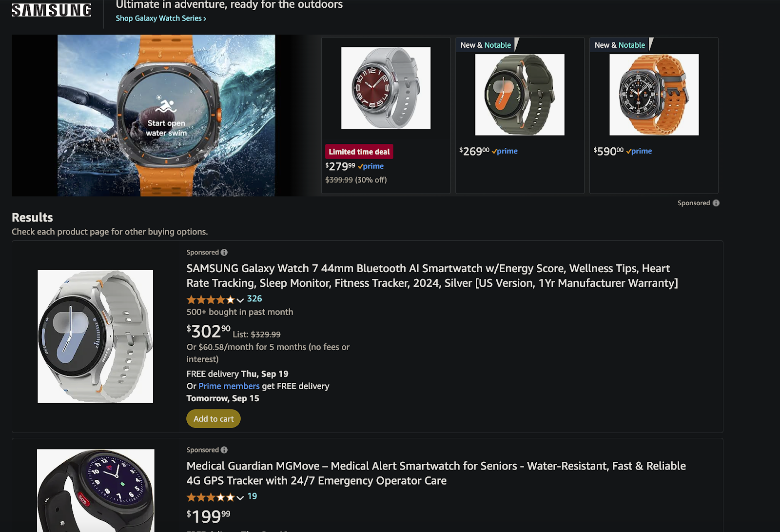The width and height of the screenshot is (780, 532).
Task: Click the Sponsored info icon above the banner prices
Action: [x=716, y=203]
